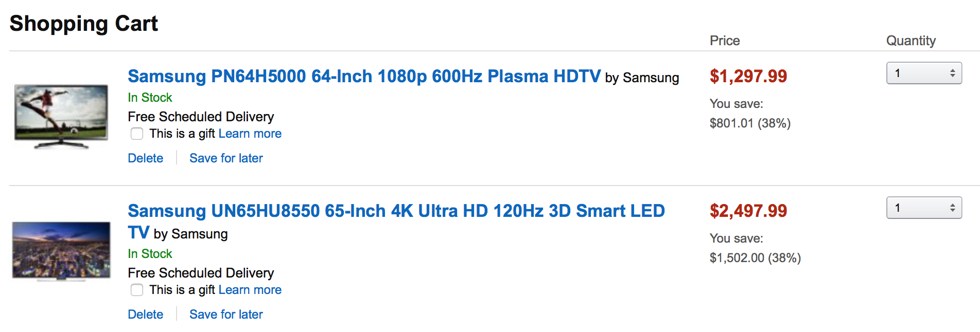Open the Samsung UN65HU8550 4K TV link

[x=396, y=211]
